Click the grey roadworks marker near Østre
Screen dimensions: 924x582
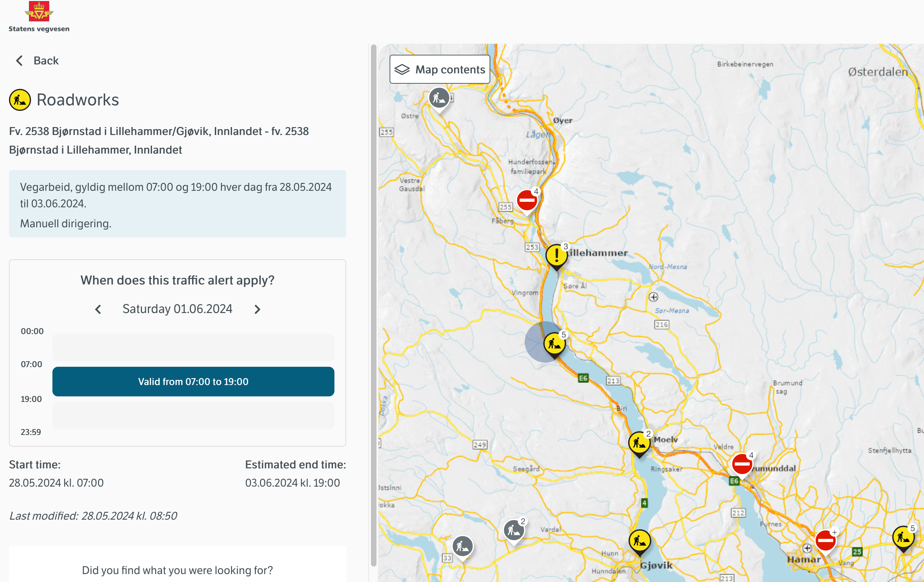439,98
